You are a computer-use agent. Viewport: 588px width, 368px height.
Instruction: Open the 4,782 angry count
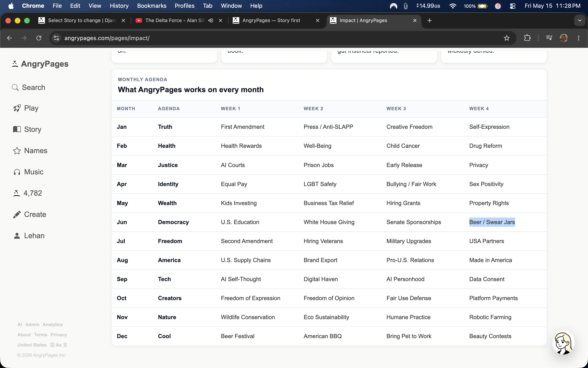(x=27, y=193)
